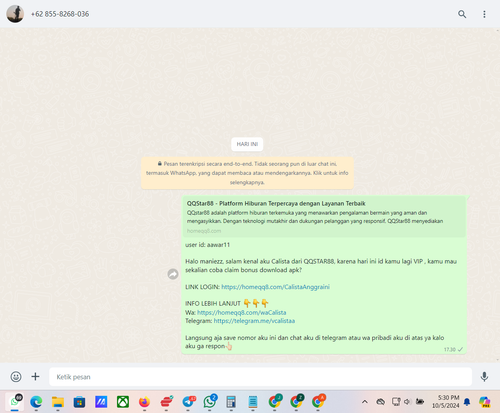Open the end-to-end encryption info notice
This screenshot has width=500, height=413.
pyautogui.click(x=247, y=173)
